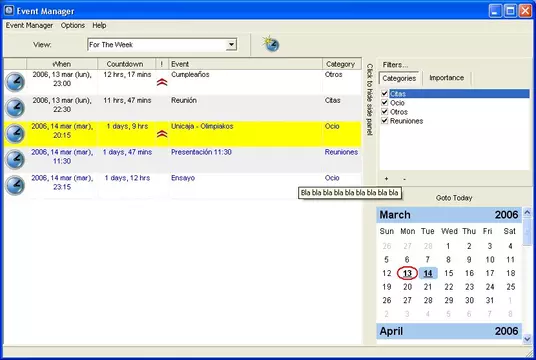Click calendar scrollbar down arrow

click(x=527, y=339)
